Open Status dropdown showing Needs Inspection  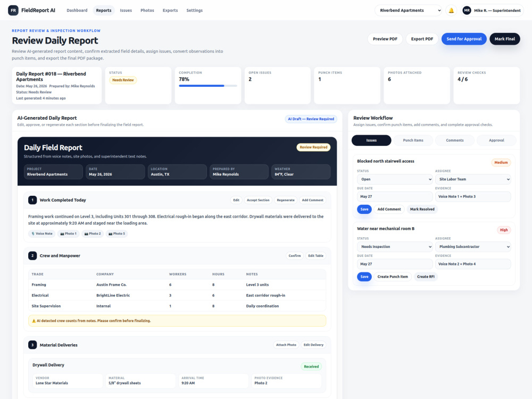tap(395, 247)
